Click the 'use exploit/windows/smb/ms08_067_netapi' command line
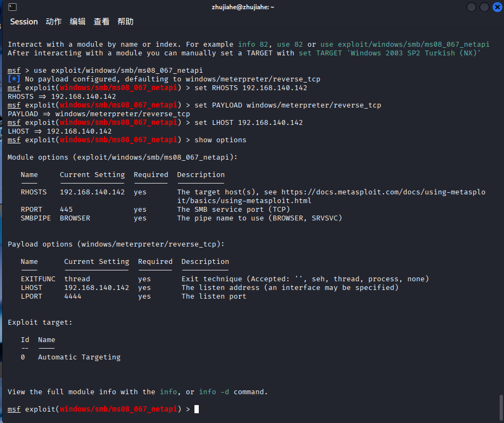Image resolution: width=504 pixels, height=423 pixels. coord(118,71)
